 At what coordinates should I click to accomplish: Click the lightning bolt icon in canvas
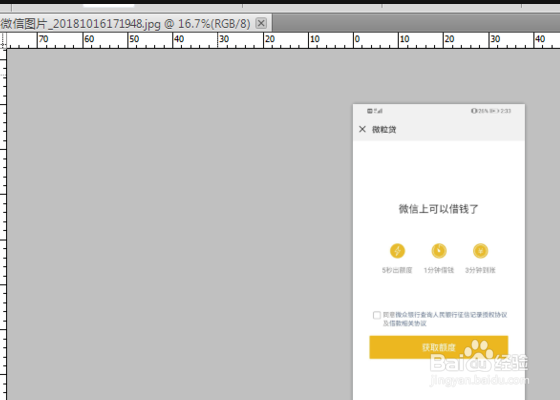397,251
